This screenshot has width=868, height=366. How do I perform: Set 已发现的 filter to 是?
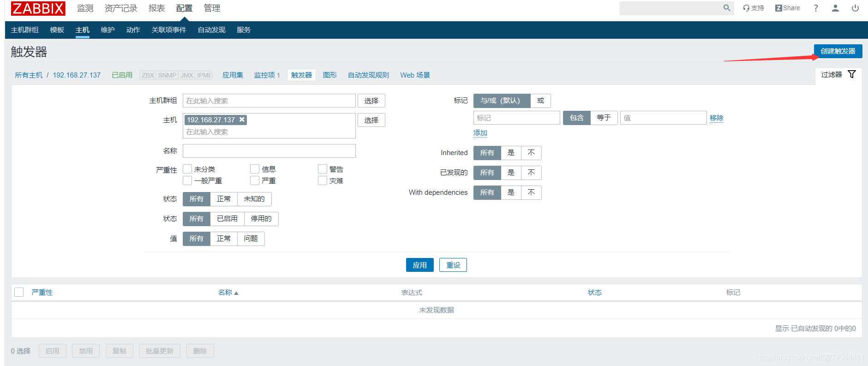(511, 173)
